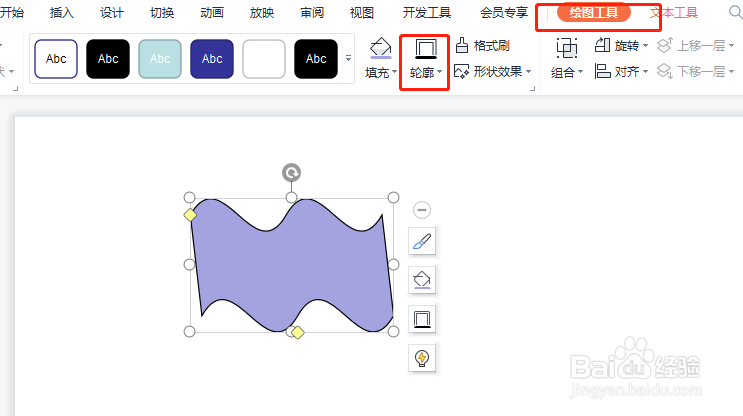The image size is (743, 416).
Task: Click the floating brush style icon
Action: coord(422,241)
